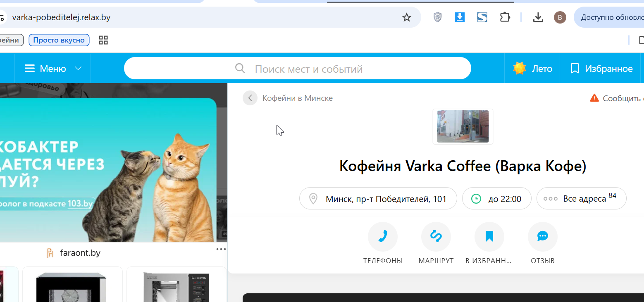Click the browser address bar URL
This screenshot has height=302, width=644.
(x=62, y=17)
